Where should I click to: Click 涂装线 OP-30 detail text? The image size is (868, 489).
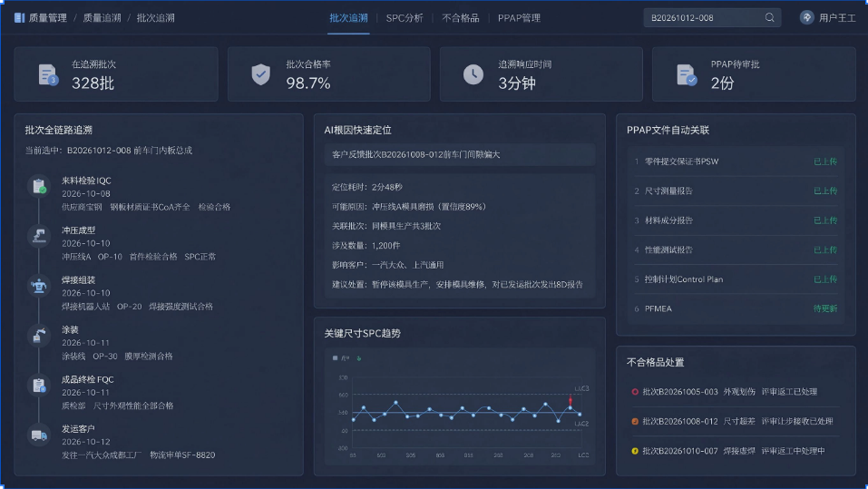click(89, 357)
